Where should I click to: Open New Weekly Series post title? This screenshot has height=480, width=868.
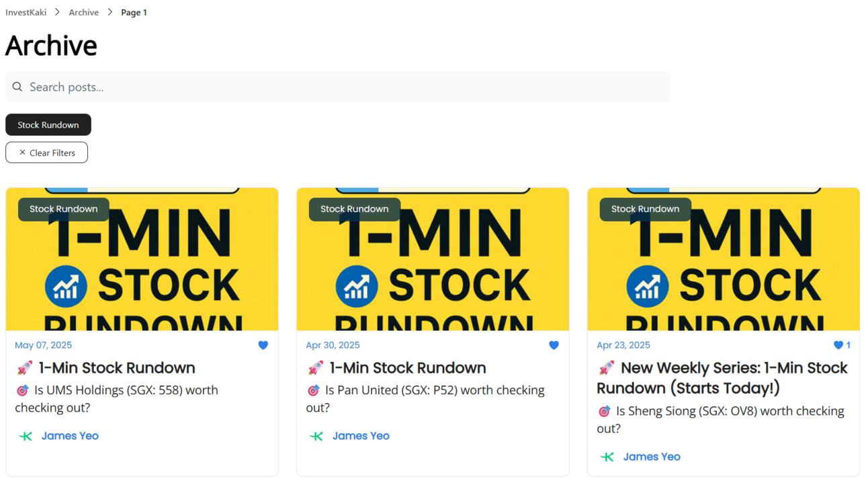[722, 378]
